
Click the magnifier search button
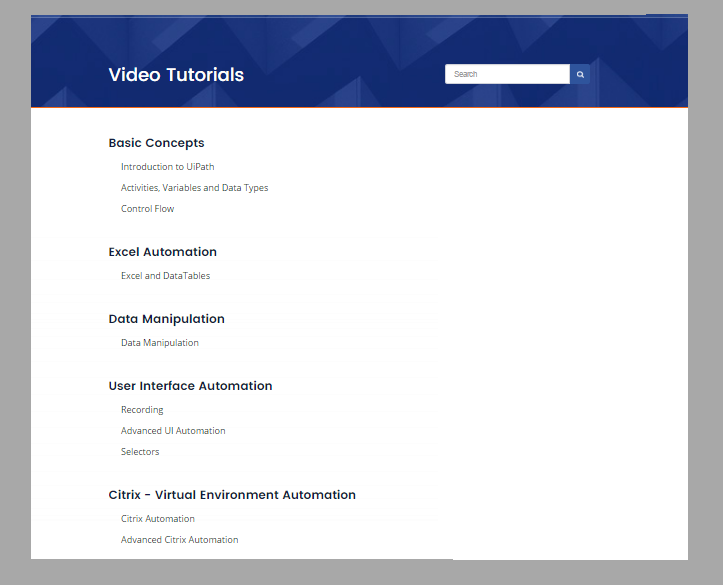point(580,74)
